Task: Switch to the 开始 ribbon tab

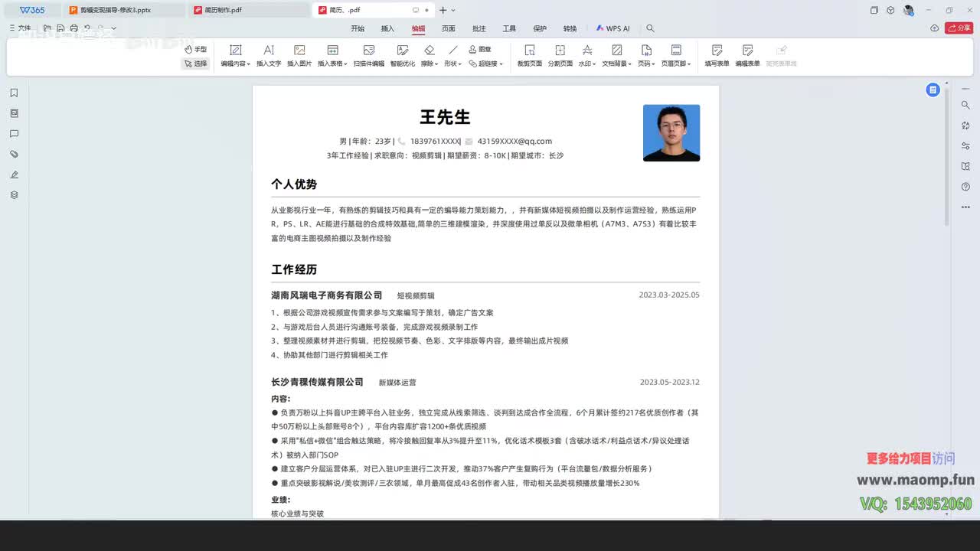Action: 358,28
